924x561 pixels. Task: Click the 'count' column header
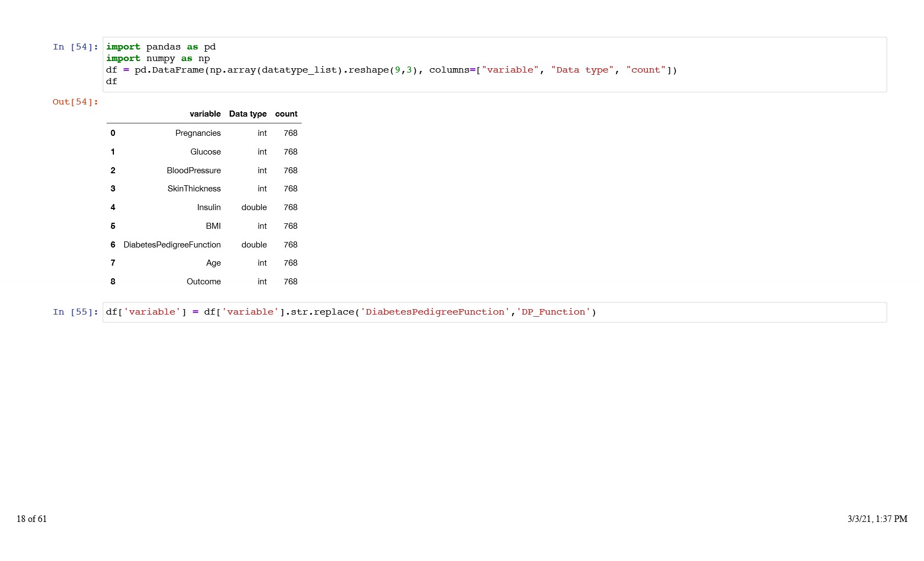(286, 114)
